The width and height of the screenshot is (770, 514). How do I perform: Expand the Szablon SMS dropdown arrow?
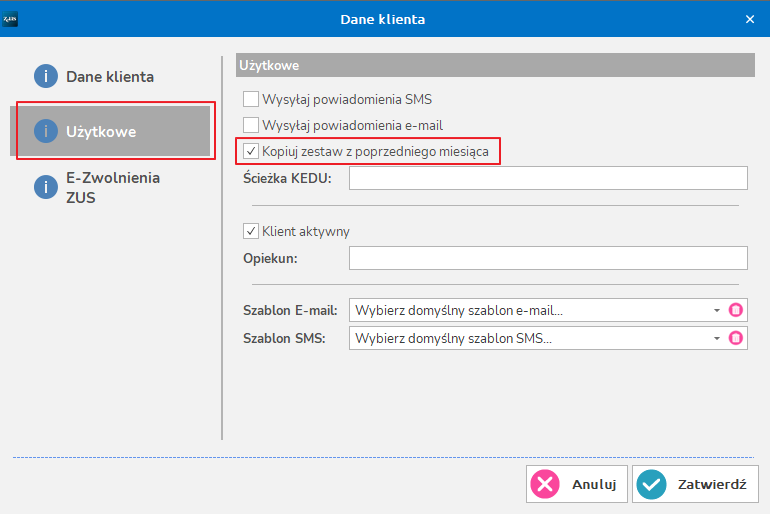[716, 338]
